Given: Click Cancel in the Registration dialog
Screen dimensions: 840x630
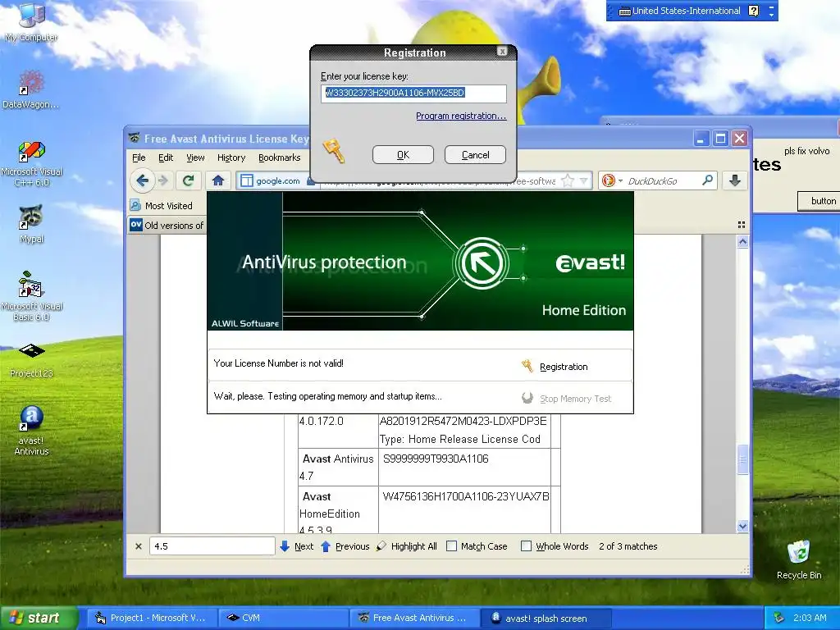Looking at the screenshot, I should click(475, 155).
